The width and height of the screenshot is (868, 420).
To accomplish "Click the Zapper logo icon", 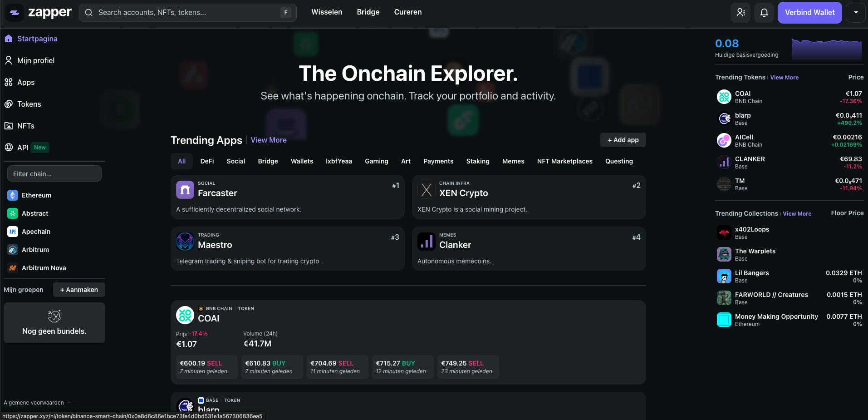I will coord(15,13).
